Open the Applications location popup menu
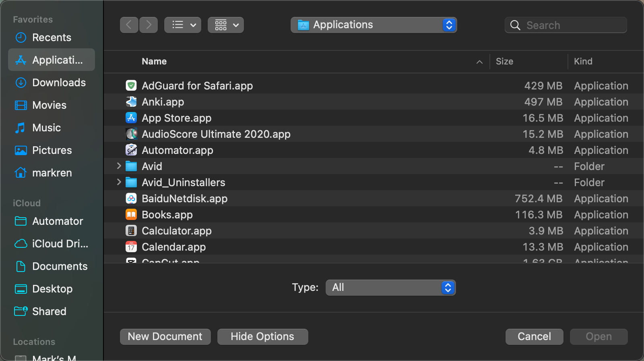The height and width of the screenshot is (361, 644). [373, 25]
